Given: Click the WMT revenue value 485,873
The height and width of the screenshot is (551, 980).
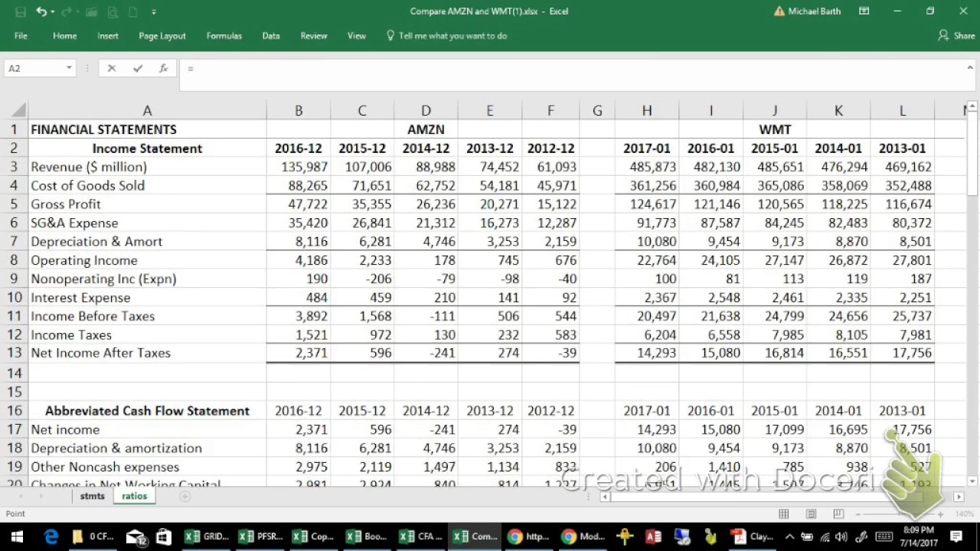Looking at the screenshot, I should (x=647, y=167).
